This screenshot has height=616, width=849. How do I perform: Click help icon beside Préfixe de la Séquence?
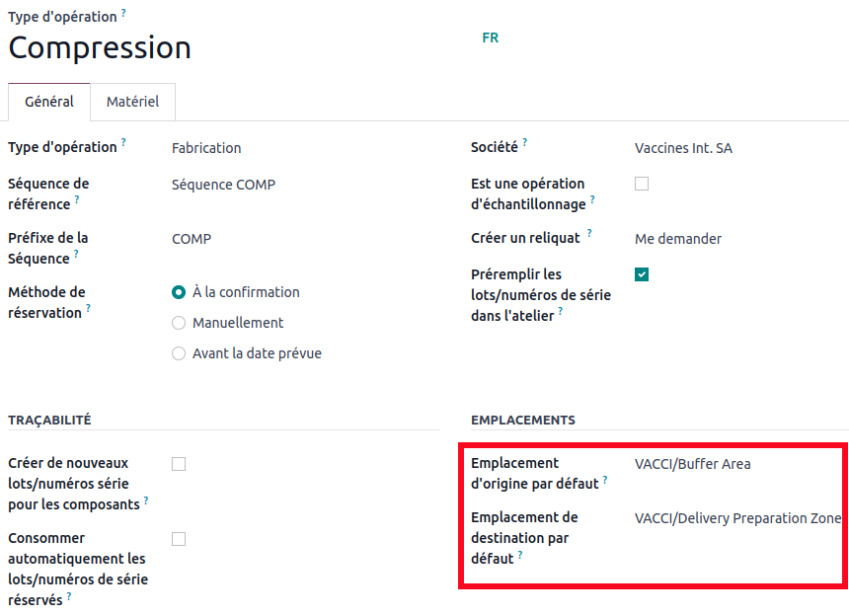77,254
